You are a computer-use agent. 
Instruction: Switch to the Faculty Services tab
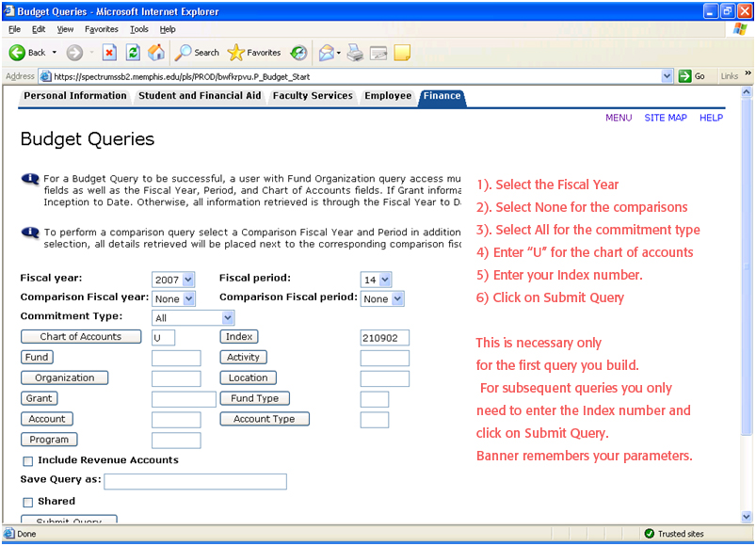[x=313, y=96]
